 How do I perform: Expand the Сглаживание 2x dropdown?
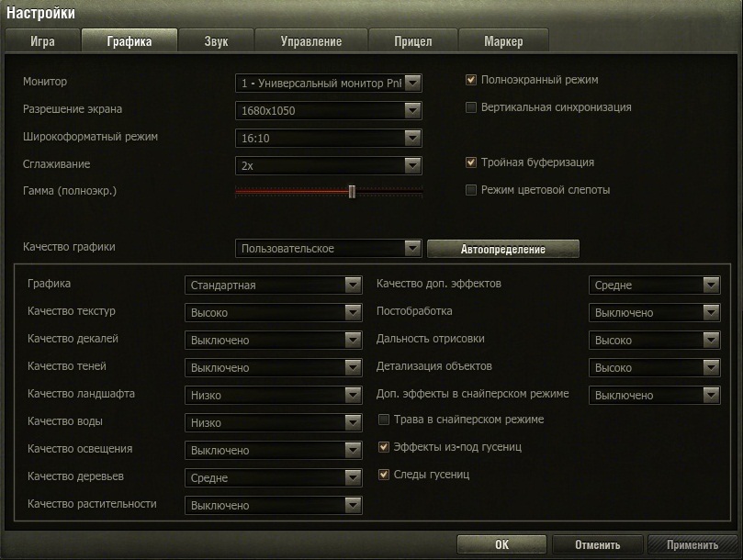point(328,166)
